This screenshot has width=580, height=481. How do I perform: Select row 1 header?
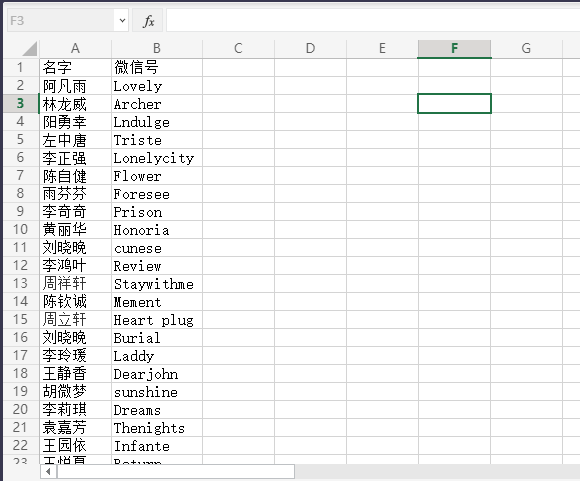point(20,67)
